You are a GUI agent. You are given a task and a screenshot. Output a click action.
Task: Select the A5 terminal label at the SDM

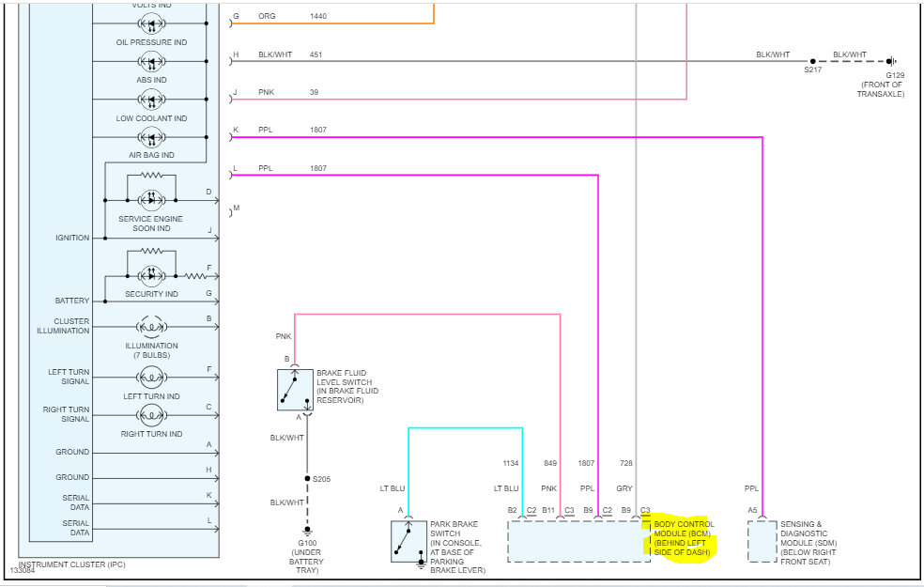[x=752, y=510]
